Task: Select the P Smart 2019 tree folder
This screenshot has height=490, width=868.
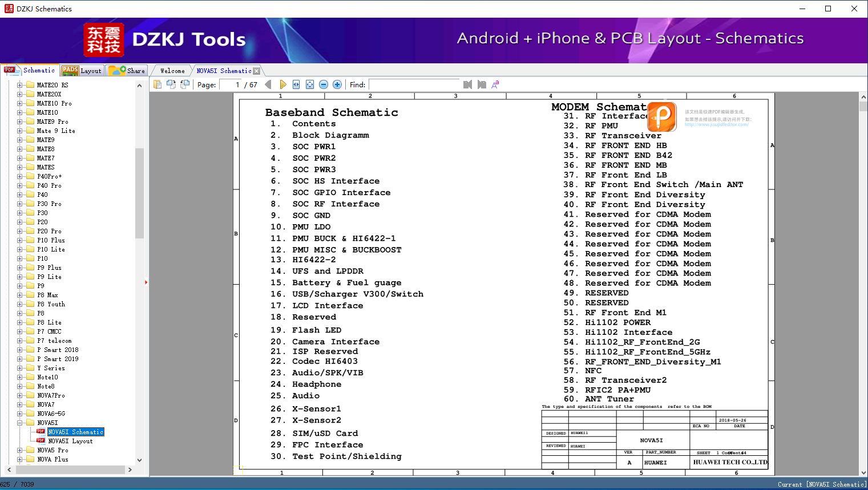Action: click(x=58, y=359)
